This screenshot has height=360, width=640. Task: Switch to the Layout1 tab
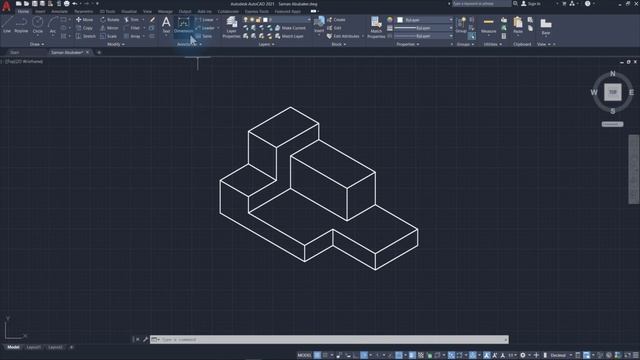[x=33, y=347]
